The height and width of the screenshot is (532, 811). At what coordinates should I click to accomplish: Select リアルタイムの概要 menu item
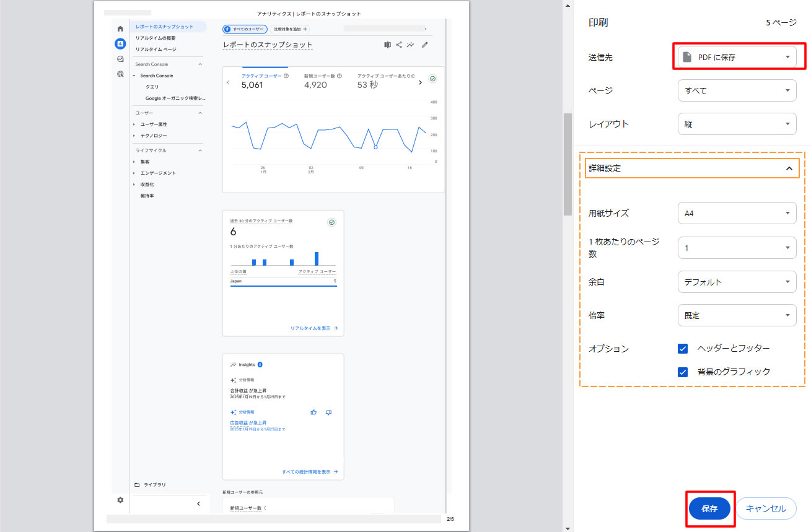tap(156, 38)
